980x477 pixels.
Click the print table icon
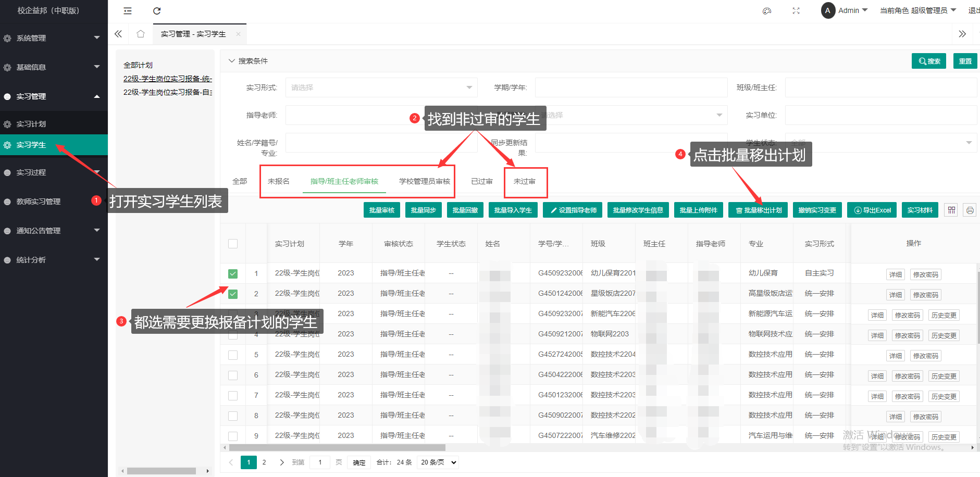pyautogui.click(x=970, y=210)
